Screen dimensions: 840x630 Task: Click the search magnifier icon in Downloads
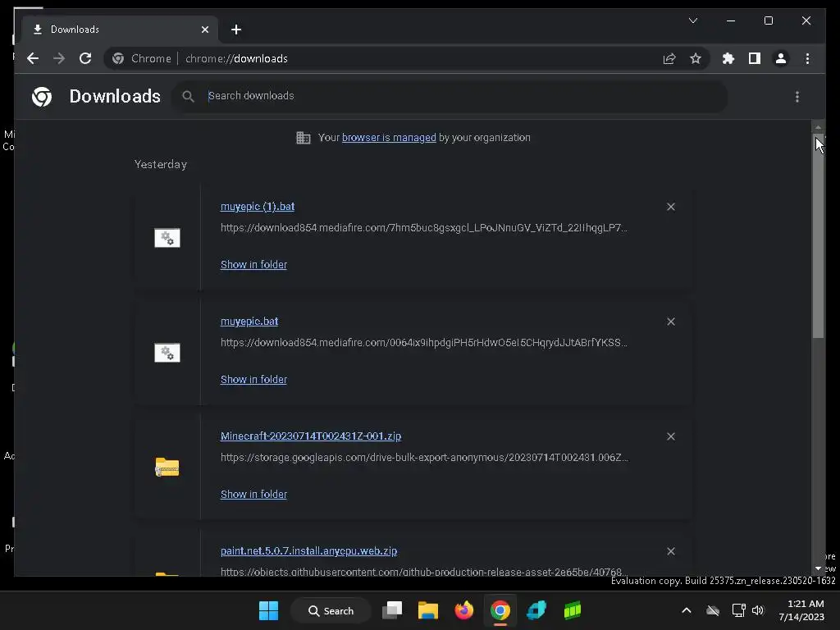click(x=188, y=97)
